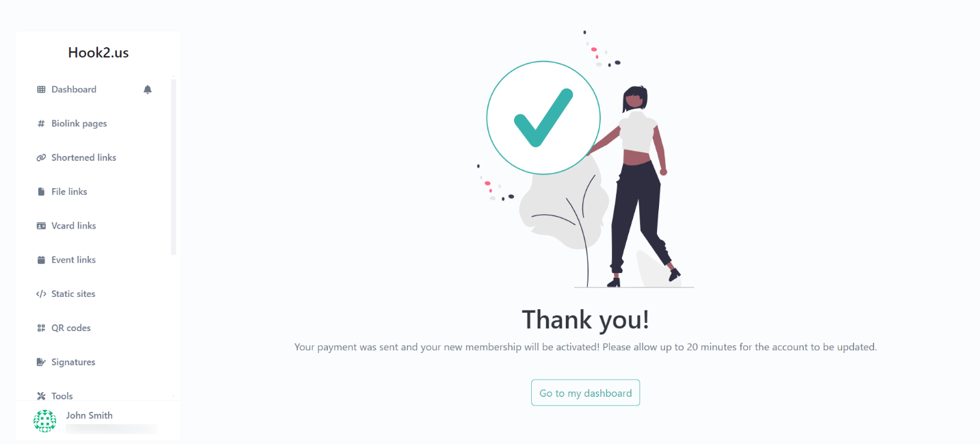Open Signatures from the sidebar
The height and width of the screenshot is (444, 980).
(x=73, y=362)
